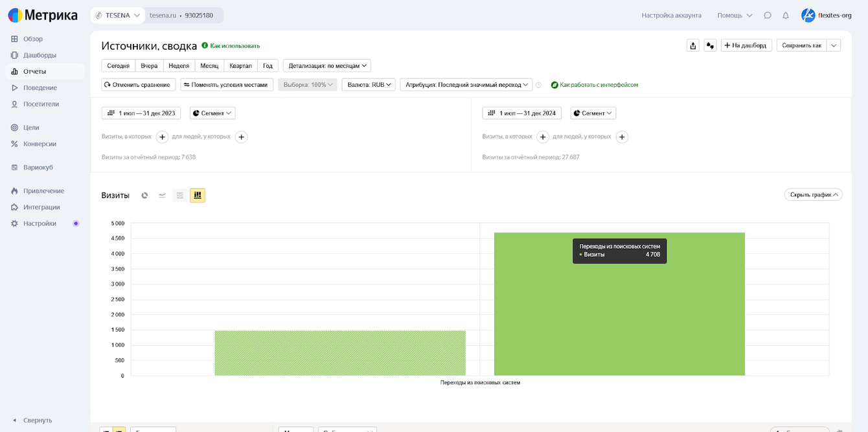Viewport: 868px width, 432px height.
Task: Switch chart to pie chart view
Action: click(x=145, y=196)
